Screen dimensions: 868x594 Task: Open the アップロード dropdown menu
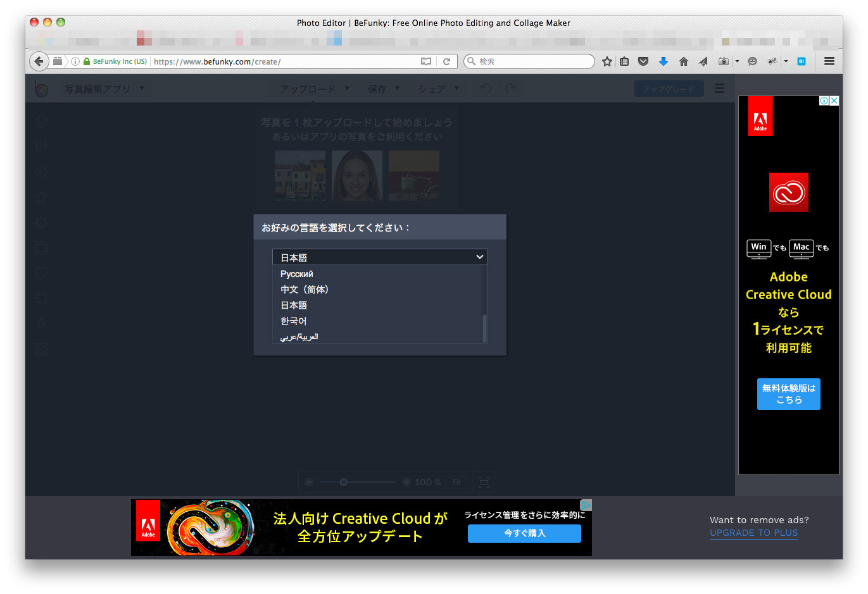315,89
